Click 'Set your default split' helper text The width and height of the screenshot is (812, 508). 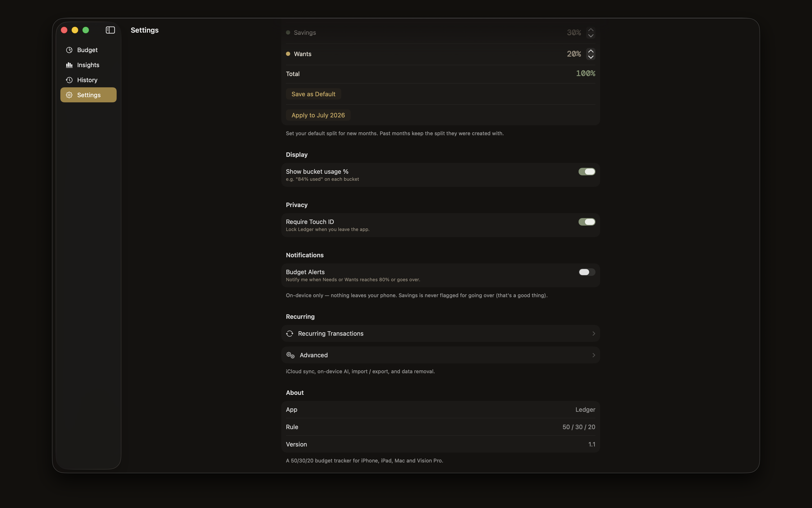(x=395, y=133)
